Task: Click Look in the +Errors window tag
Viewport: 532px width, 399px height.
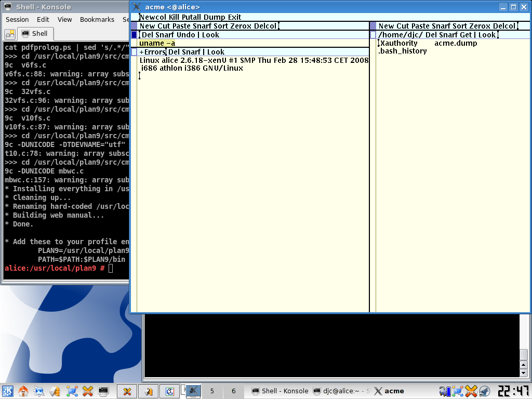Action: (x=216, y=52)
